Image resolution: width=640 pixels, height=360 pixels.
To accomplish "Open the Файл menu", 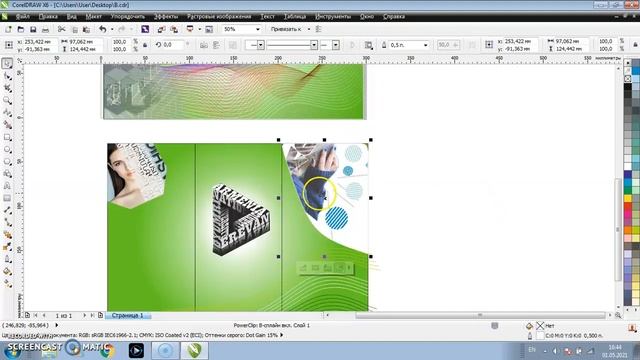I will click(x=22, y=16).
